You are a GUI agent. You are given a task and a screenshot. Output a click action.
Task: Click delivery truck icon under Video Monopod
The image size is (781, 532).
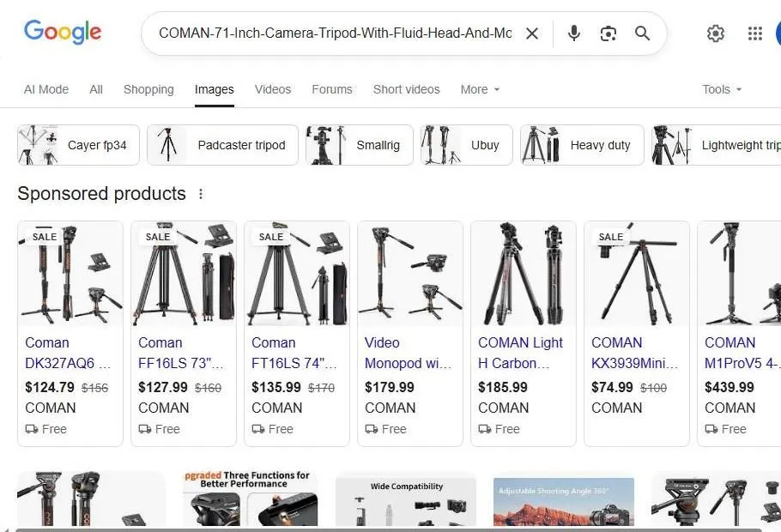coord(372,429)
